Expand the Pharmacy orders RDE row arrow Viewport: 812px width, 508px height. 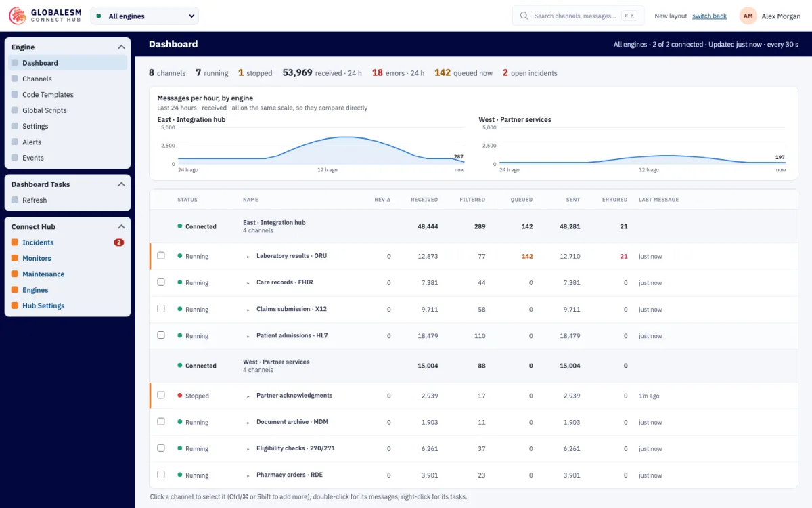coord(248,475)
